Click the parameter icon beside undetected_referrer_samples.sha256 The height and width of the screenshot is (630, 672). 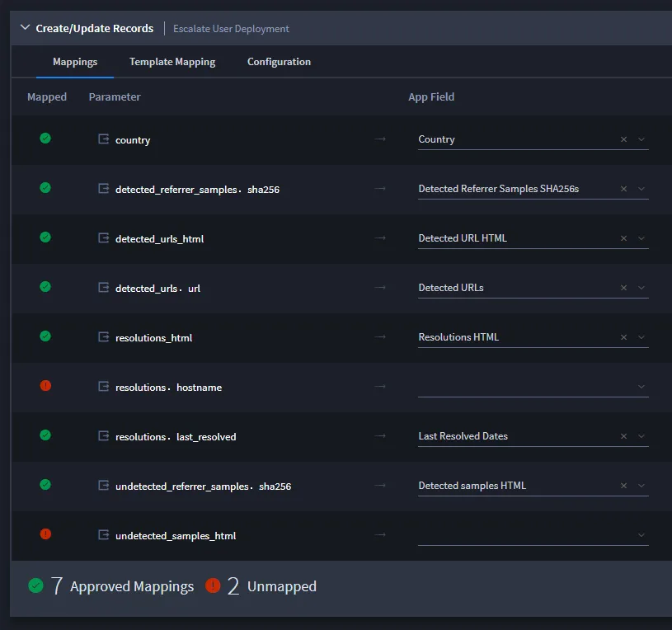click(104, 486)
